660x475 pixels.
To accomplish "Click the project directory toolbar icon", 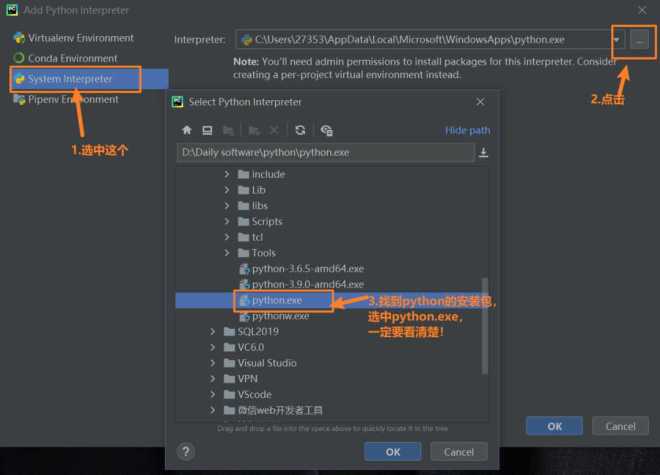I will [228, 130].
